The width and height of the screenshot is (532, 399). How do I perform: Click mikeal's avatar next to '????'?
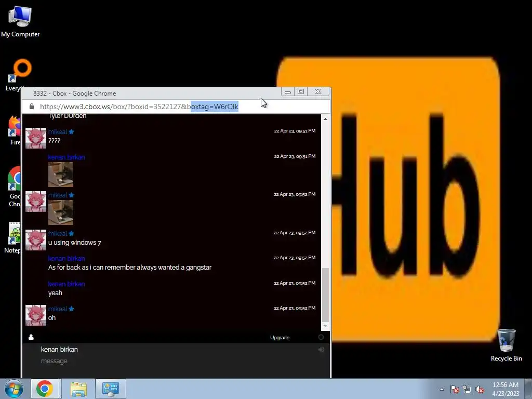[x=36, y=138]
